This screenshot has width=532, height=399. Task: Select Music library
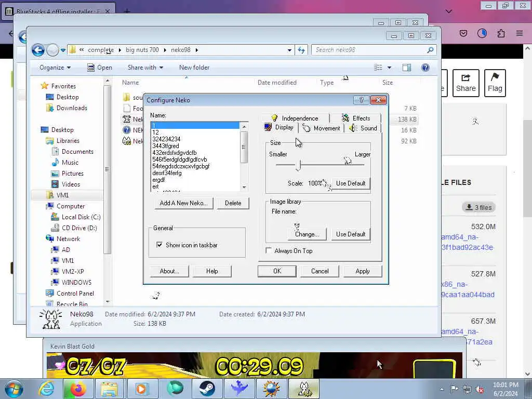pyautogui.click(x=70, y=162)
